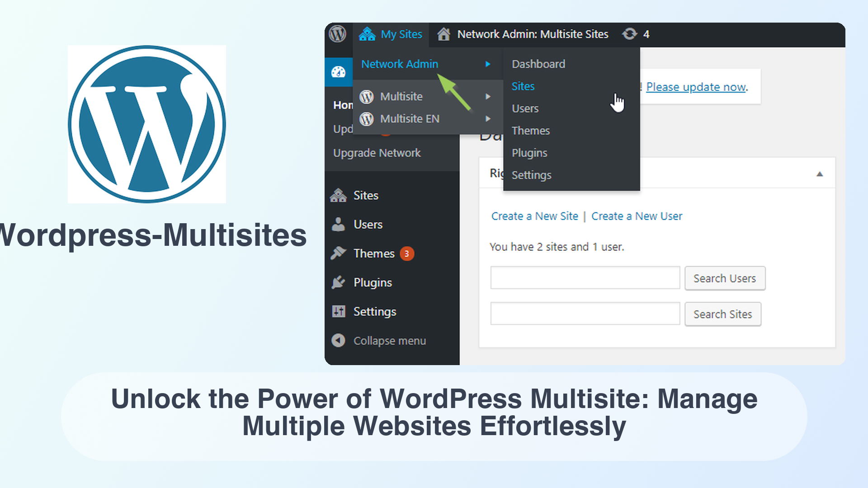Image resolution: width=868 pixels, height=488 pixels.
Task: Click Create a New User link
Action: (637, 216)
